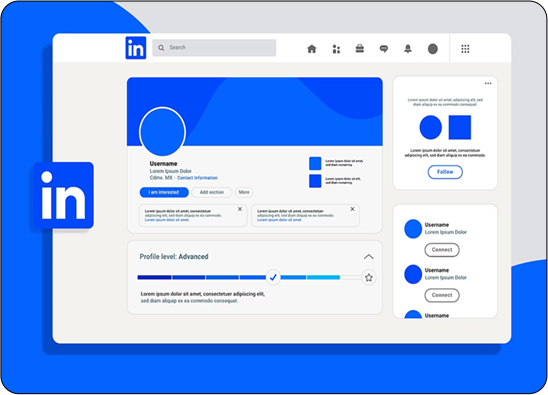
Task: Click the I am interested button
Action: pyautogui.click(x=164, y=192)
